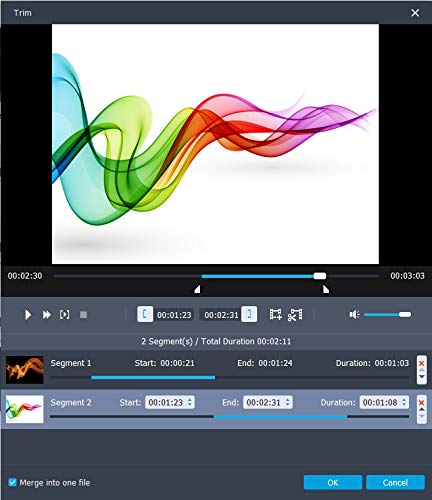This screenshot has width=432, height=500.
Task: Move Segment 2 up with its arrow
Action: click(x=422, y=410)
